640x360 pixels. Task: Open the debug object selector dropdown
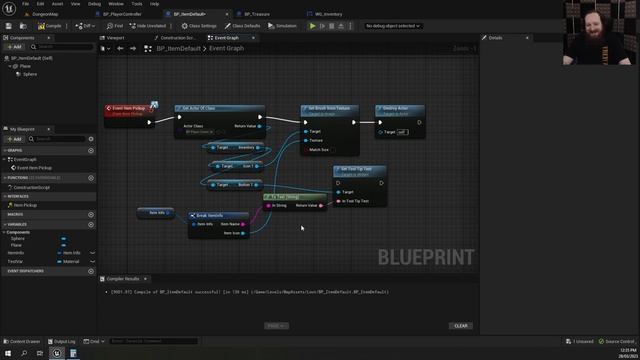point(393,26)
